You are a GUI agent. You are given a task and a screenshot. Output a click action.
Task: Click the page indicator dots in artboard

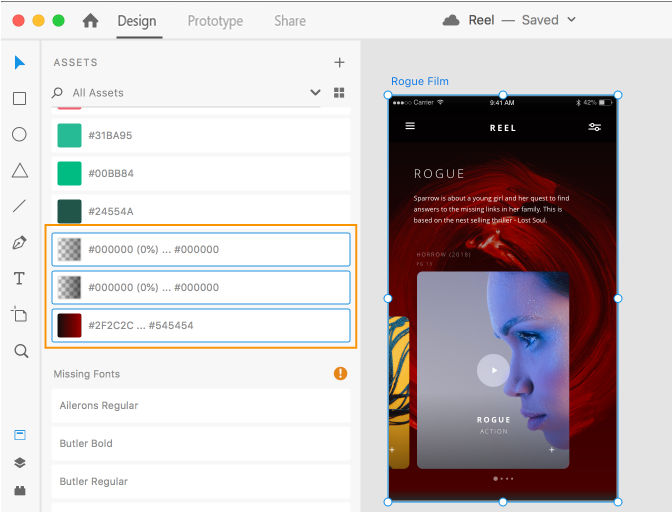pyautogui.click(x=503, y=479)
